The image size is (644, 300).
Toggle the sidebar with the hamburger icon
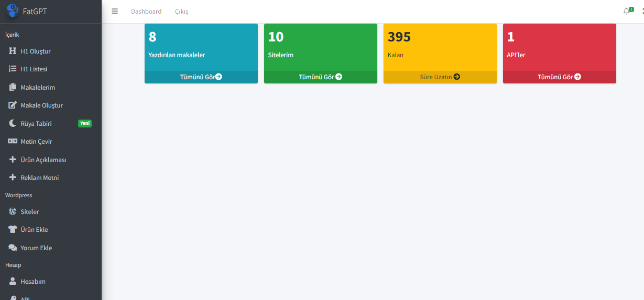point(115,11)
